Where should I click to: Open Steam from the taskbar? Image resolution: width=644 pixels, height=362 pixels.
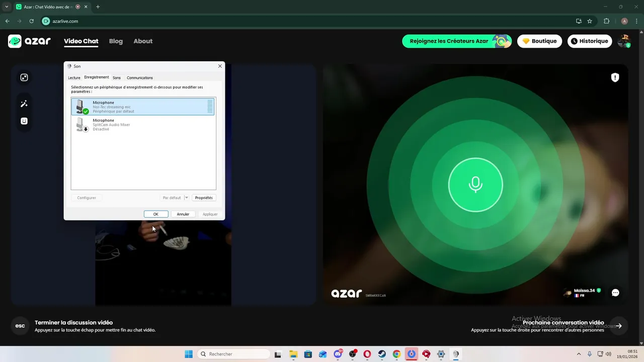(x=382, y=354)
